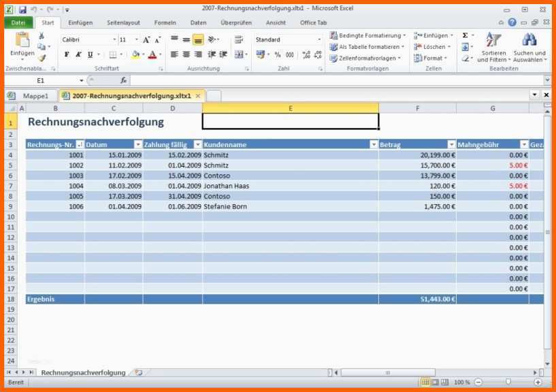The height and width of the screenshot is (392, 556).
Task: Click the AutoSum sigma icon
Action: 465,35
